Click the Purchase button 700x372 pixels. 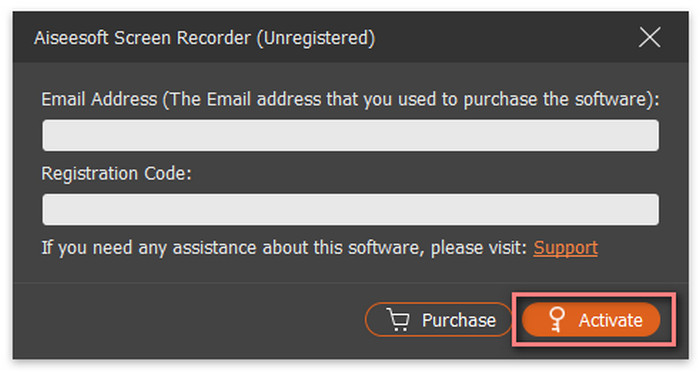click(x=438, y=320)
